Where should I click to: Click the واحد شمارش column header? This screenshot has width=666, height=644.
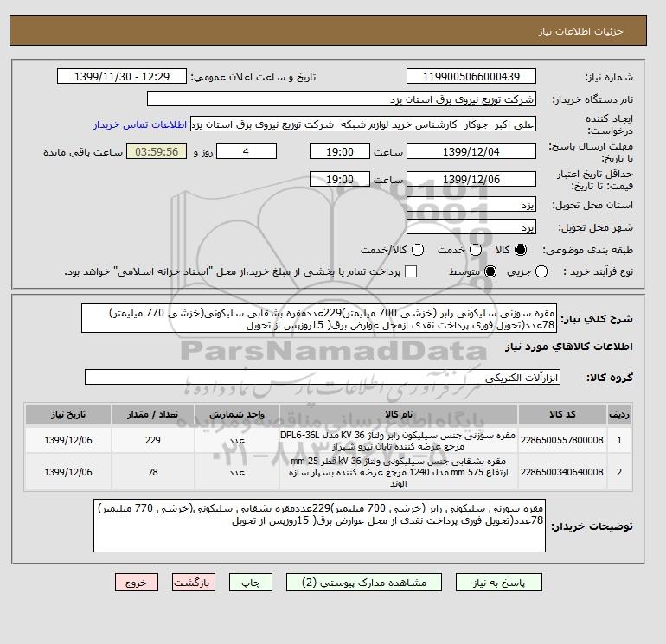tap(237, 414)
